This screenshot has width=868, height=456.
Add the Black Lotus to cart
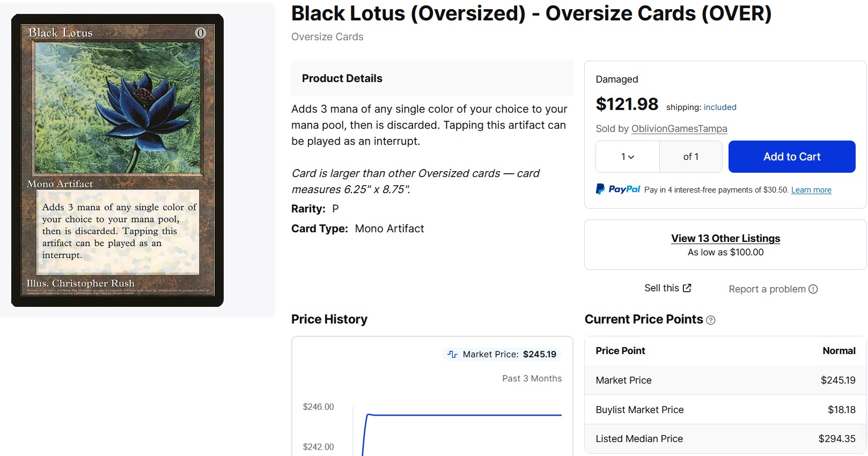coord(791,157)
